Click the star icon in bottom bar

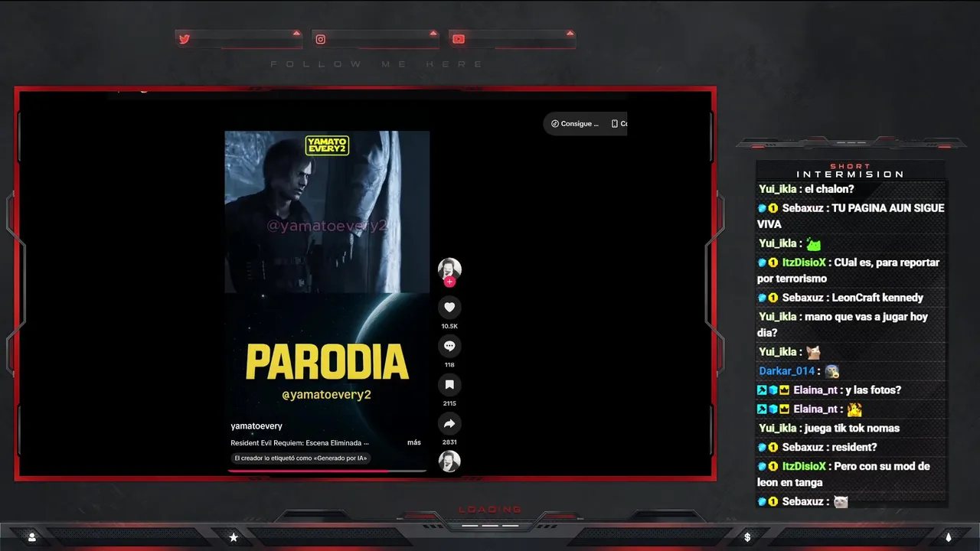234,537
